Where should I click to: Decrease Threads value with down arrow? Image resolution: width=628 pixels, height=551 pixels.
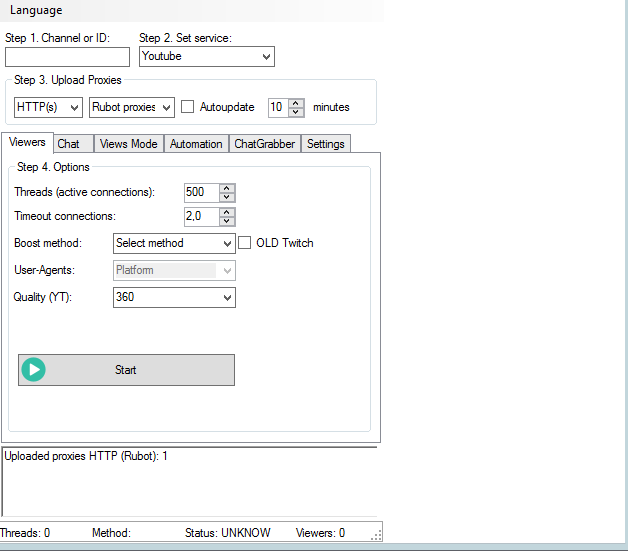(x=227, y=197)
